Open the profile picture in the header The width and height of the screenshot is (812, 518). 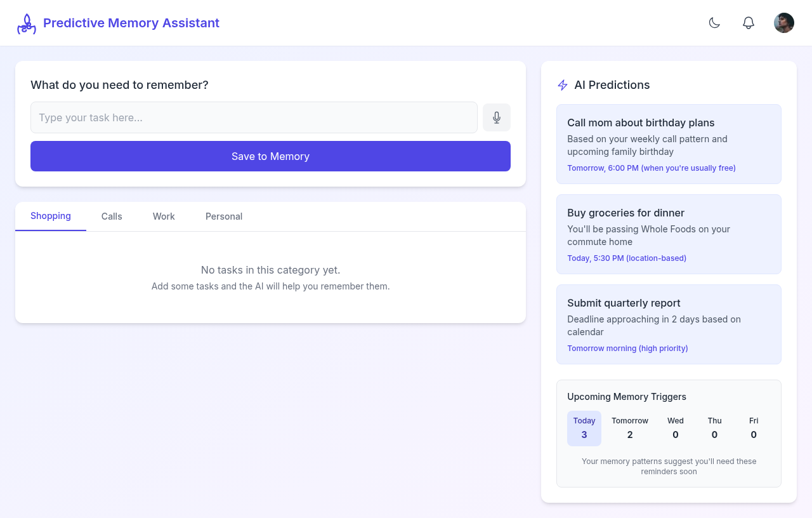783,23
